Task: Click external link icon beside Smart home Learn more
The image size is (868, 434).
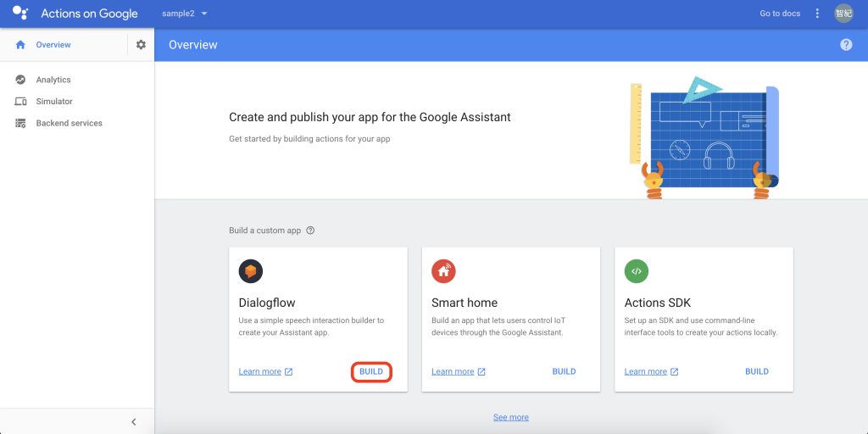Action: 481,371
